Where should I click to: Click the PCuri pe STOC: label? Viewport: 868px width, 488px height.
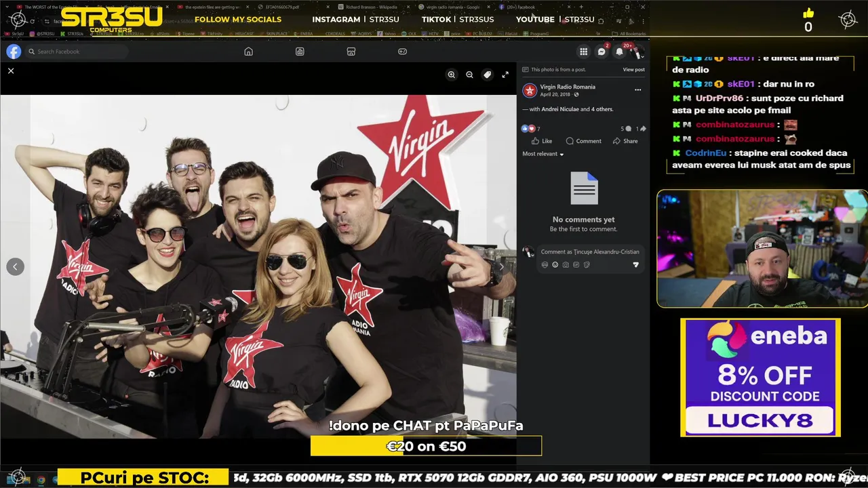coord(144,478)
